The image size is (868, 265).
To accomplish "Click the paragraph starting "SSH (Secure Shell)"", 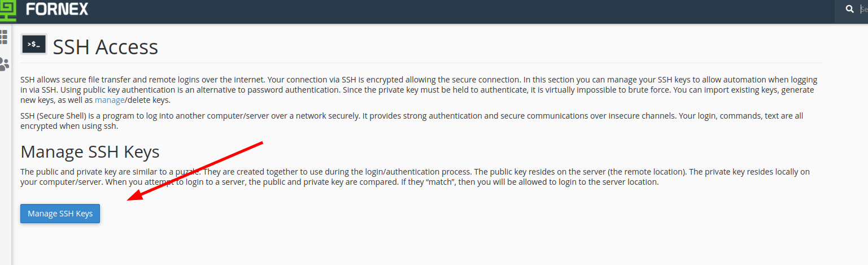I will [x=412, y=120].
